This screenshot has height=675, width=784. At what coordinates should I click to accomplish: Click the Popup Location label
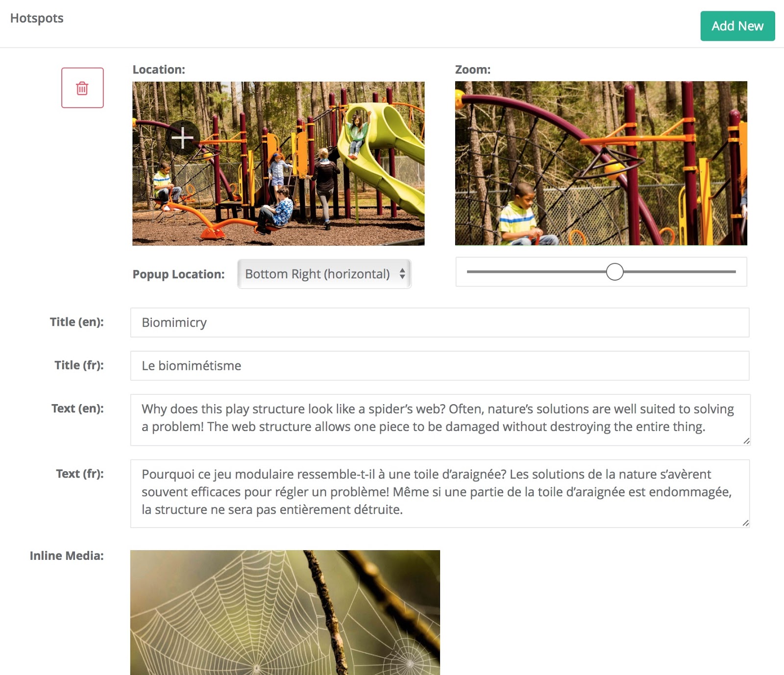tap(178, 274)
